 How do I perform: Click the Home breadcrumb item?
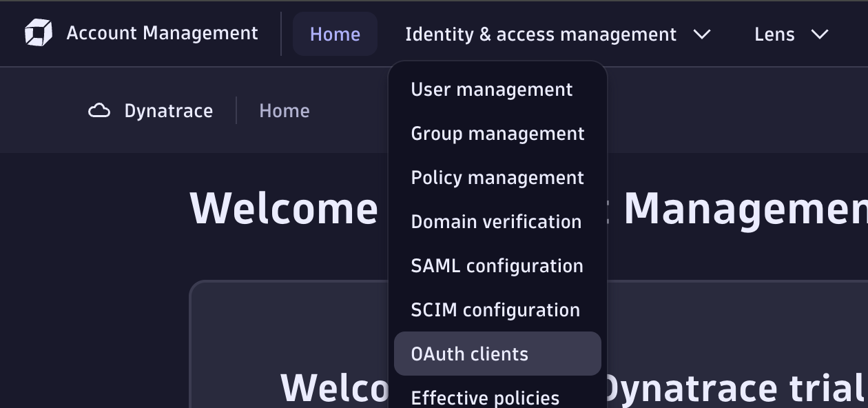pyautogui.click(x=284, y=111)
